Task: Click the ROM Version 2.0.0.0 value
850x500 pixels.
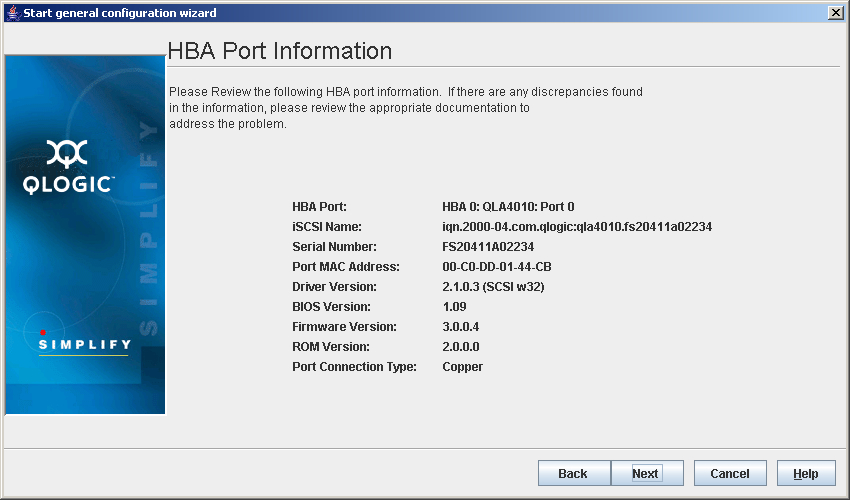Action: coord(460,347)
